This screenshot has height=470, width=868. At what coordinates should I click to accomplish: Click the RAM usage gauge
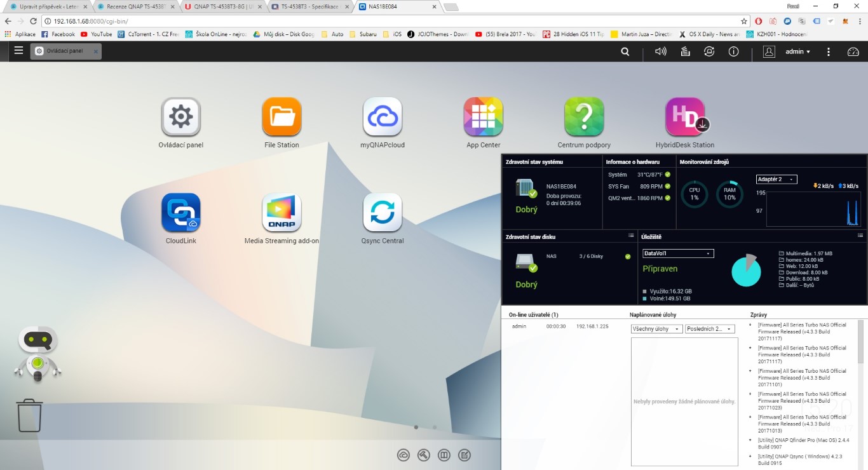click(x=730, y=194)
